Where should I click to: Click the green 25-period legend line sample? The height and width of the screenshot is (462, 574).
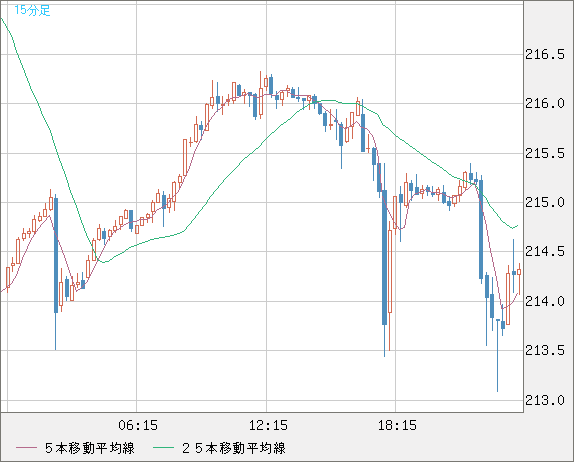coord(163,448)
